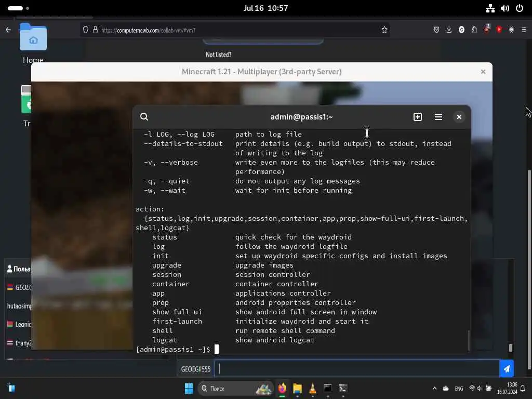The width and height of the screenshot is (532, 399).
Task: Open the search icon in the terminal header
Action: (x=144, y=117)
